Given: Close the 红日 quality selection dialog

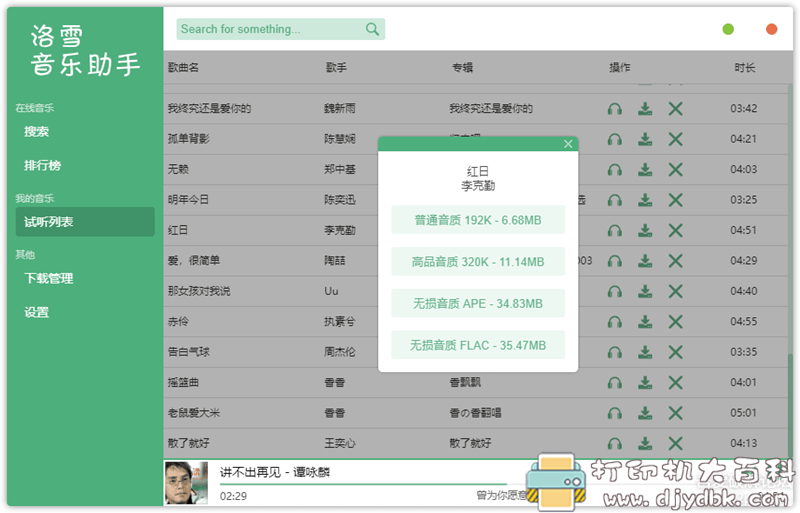Looking at the screenshot, I should [x=568, y=144].
